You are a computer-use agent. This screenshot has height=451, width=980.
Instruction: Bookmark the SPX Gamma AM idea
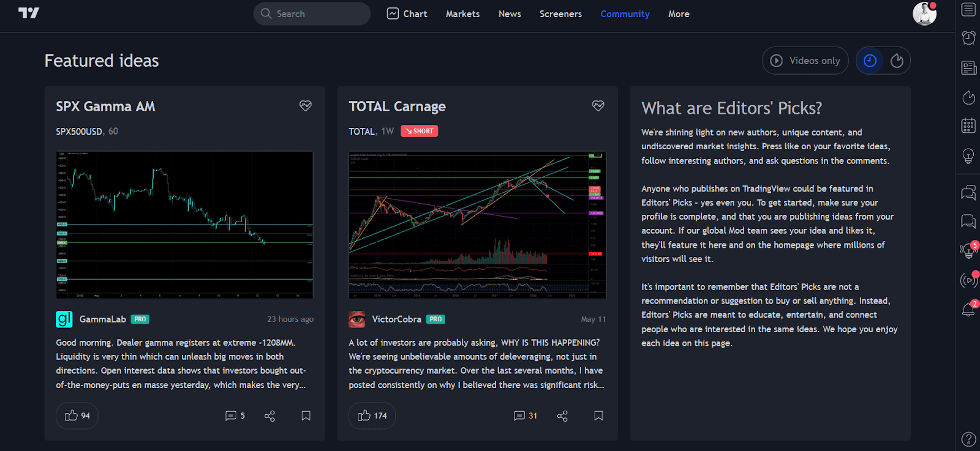[306, 416]
